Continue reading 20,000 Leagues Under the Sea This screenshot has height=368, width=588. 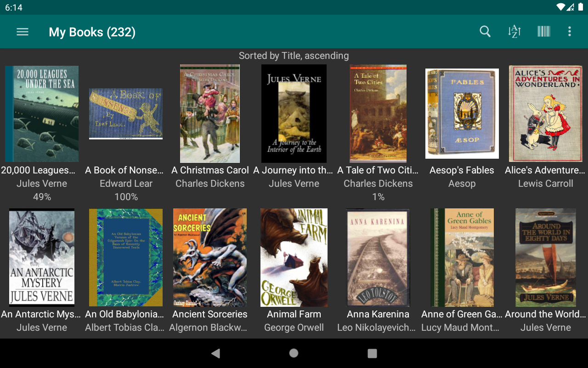(41, 113)
